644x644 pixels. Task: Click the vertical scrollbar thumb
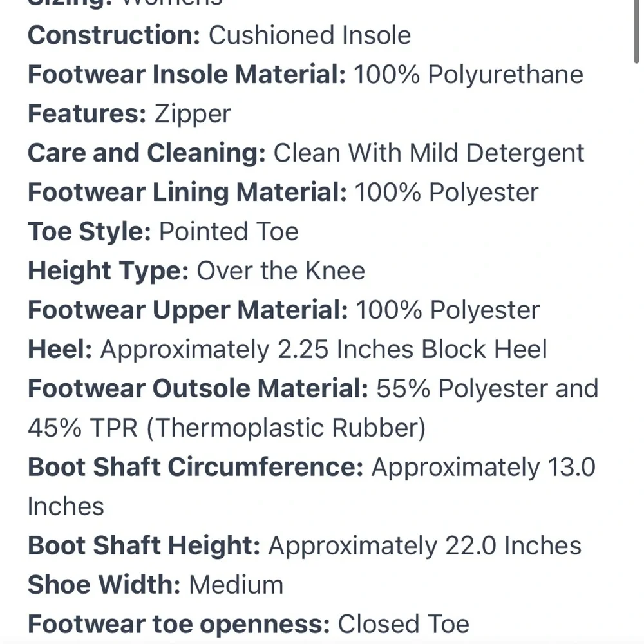coord(636,31)
